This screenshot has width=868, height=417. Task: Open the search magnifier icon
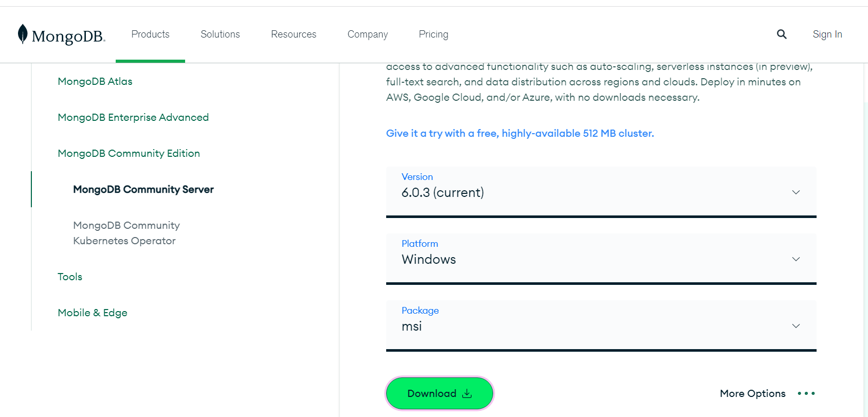coord(782,34)
